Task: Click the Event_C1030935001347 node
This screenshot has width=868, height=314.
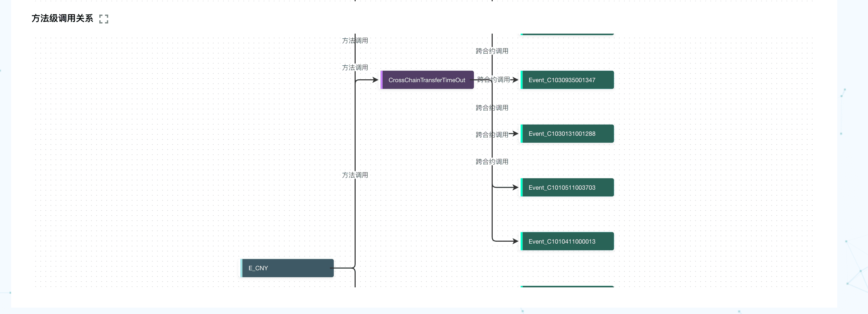Action: point(567,80)
